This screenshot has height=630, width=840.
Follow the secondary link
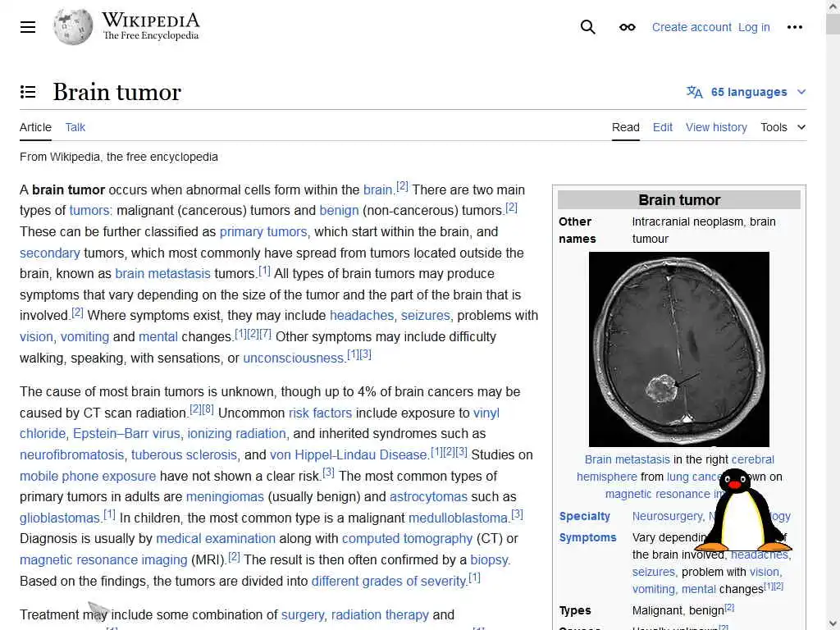[50, 253]
